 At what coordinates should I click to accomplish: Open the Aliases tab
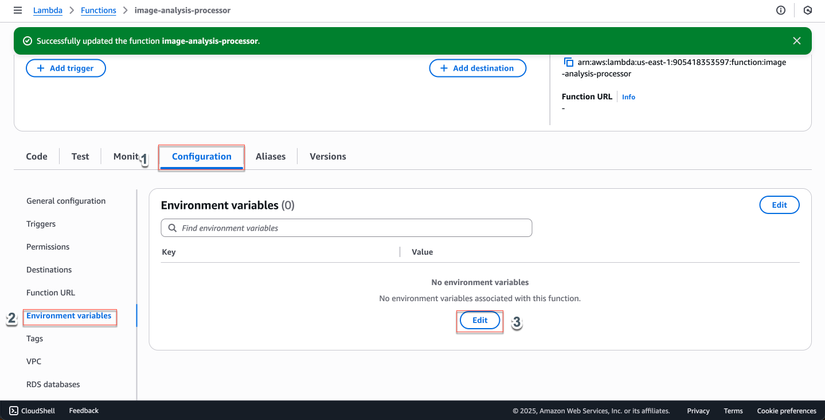point(270,156)
